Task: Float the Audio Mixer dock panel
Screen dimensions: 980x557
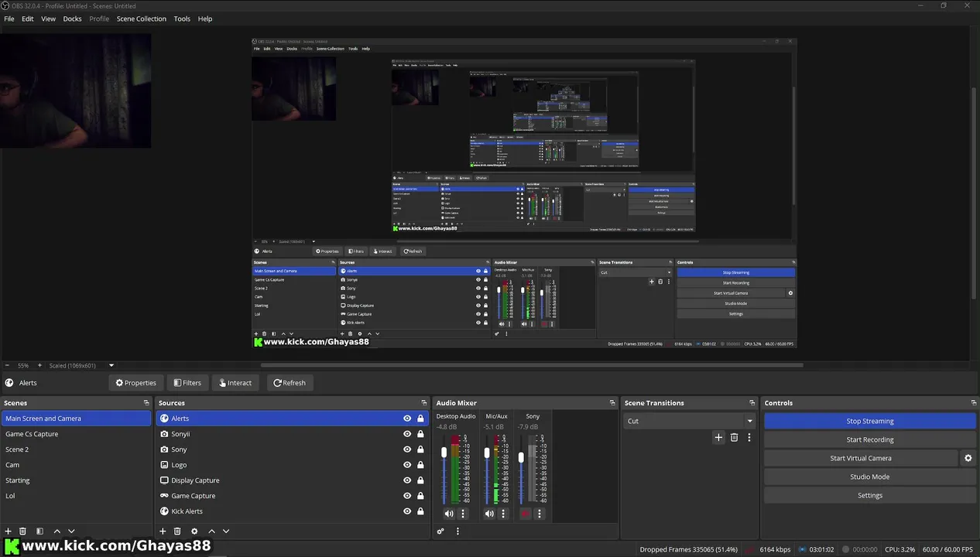Action: [x=612, y=403]
